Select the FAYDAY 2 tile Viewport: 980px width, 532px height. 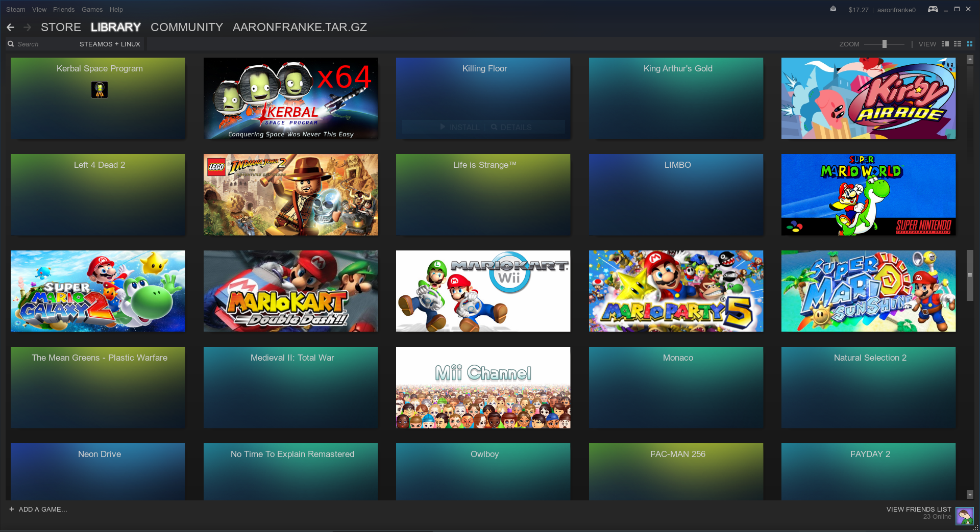(x=869, y=472)
